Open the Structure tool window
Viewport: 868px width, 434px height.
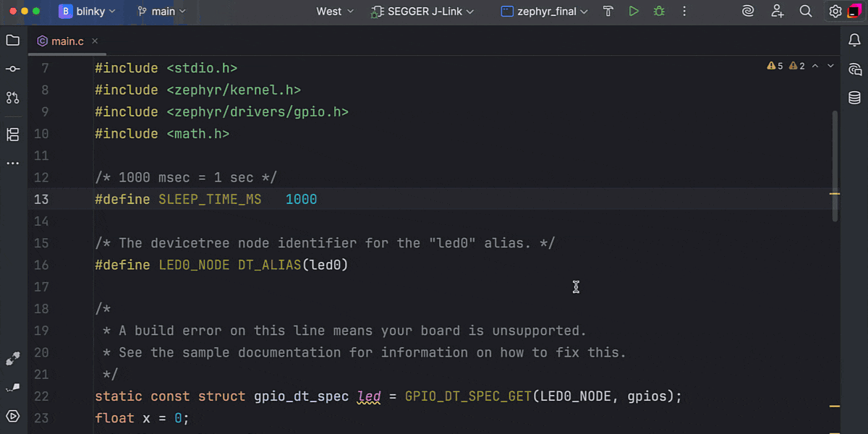[12, 135]
